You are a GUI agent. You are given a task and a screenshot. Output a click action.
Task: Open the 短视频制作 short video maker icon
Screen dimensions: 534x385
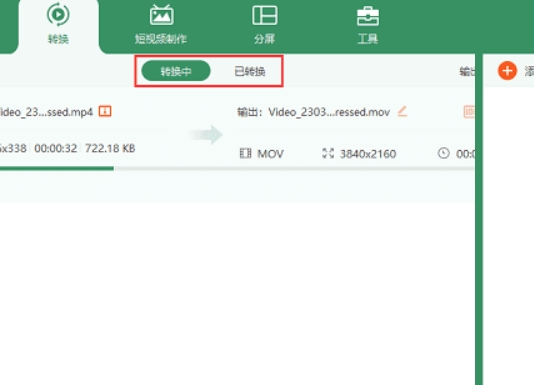click(162, 15)
